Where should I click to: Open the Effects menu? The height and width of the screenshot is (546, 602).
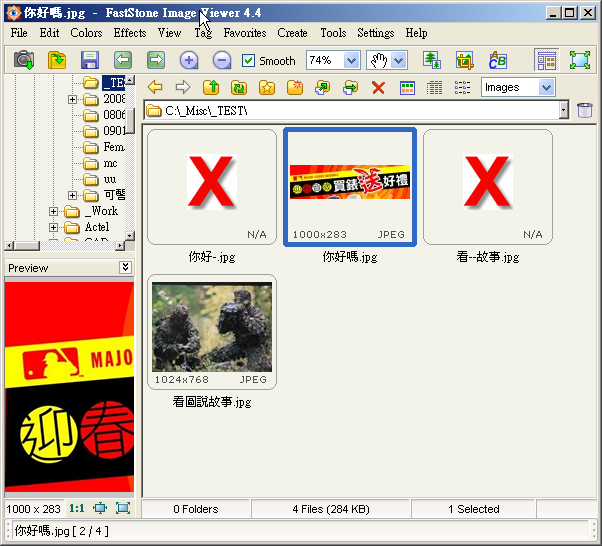(130, 33)
